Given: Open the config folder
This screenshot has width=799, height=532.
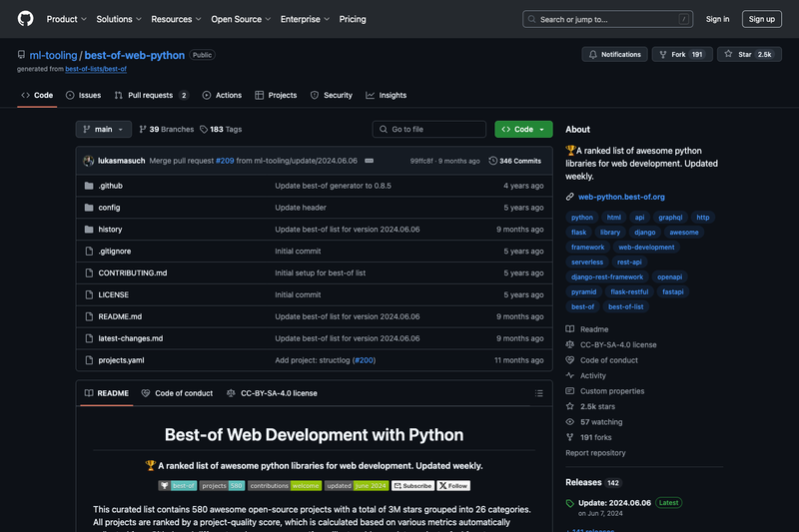Looking at the screenshot, I should click(x=109, y=208).
